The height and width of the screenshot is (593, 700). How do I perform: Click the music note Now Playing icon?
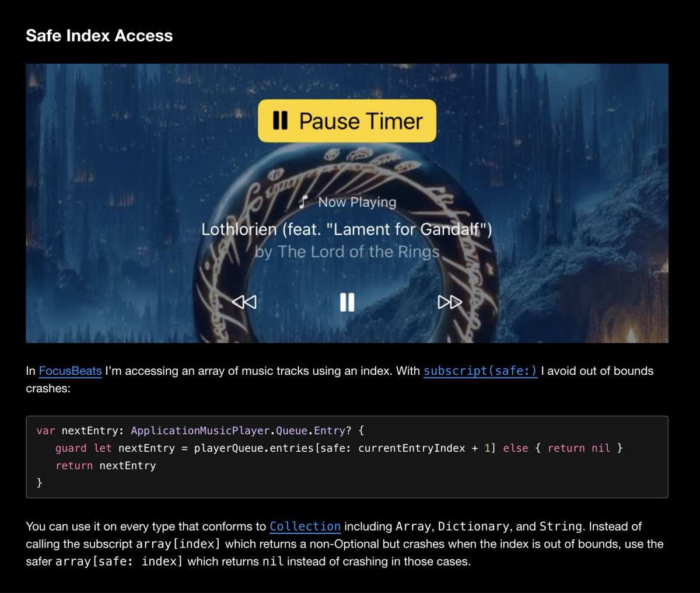pyautogui.click(x=303, y=202)
